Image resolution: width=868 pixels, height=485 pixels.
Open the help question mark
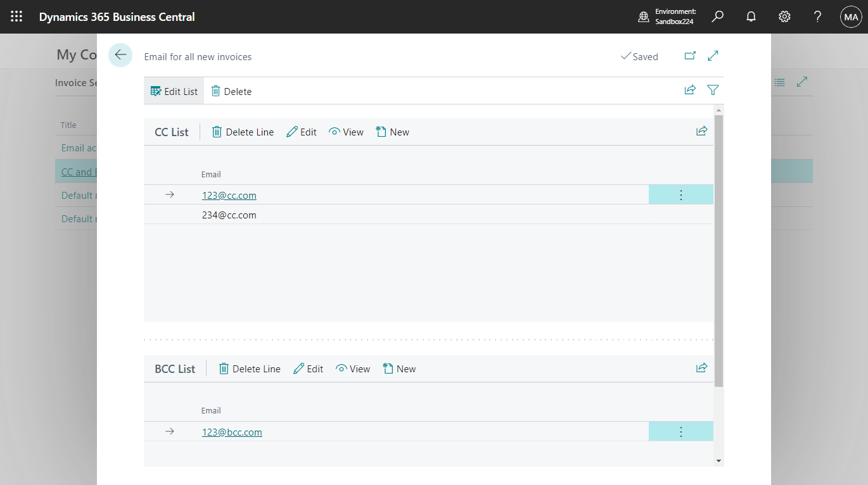point(817,16)
